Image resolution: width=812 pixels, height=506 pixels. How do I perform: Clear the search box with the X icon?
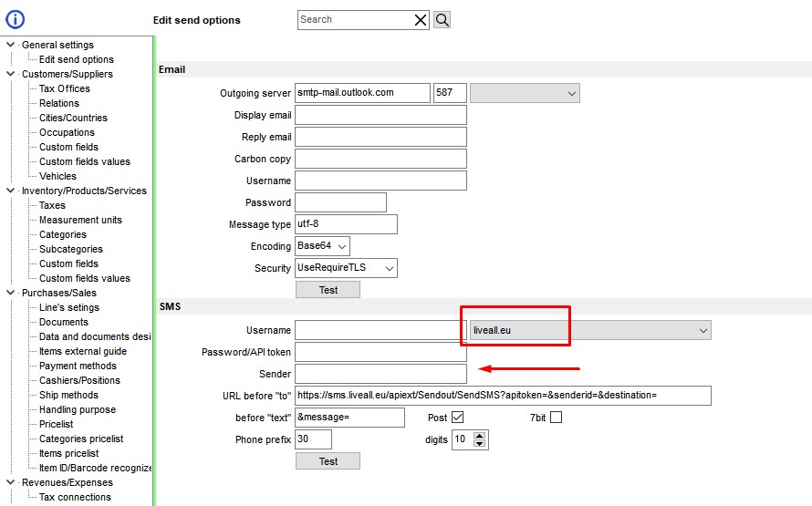[421, 20]
